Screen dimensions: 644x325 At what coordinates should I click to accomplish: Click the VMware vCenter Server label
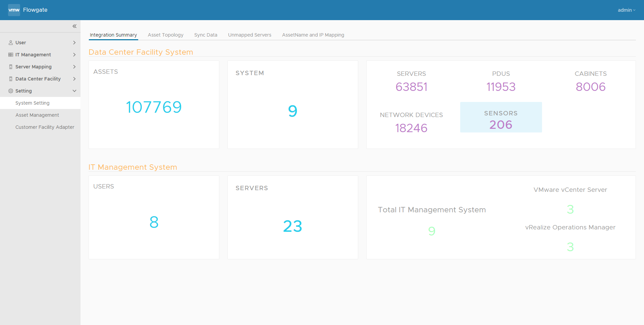[x=570, y=190]
